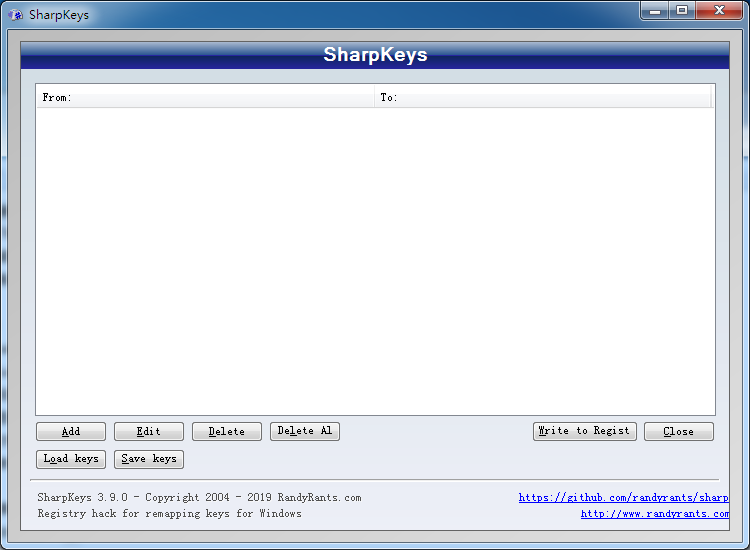Screen dimensions: 750x550
Task: Click the Close button beside Write to Registry
Action: click(x=679, y=431)
